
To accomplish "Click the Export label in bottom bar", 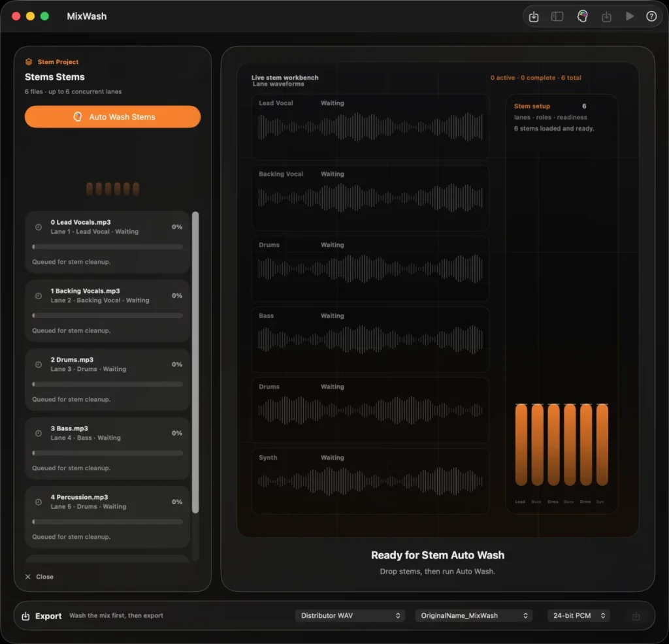I will pyautogui.click(x=48, y=616).
